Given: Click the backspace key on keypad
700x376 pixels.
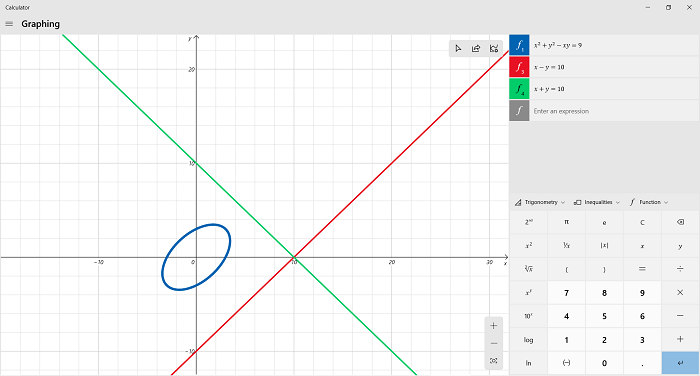Looking at the screenshot, I should point(680,222).
